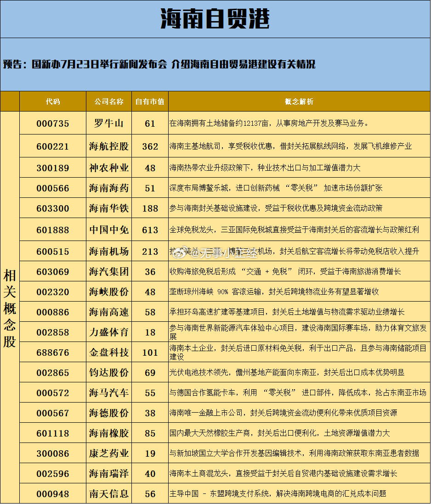
Task: Click market value 36
Action: click(150, 272)
